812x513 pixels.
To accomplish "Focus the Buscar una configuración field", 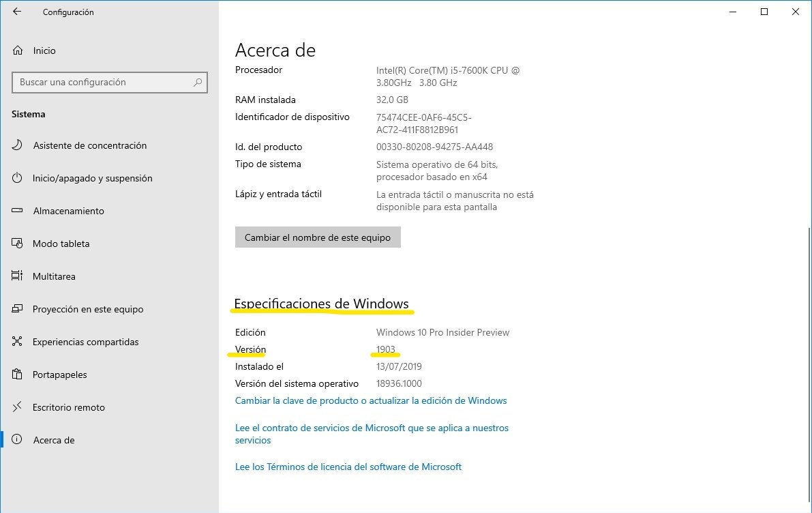I will [x=102, y=83].
